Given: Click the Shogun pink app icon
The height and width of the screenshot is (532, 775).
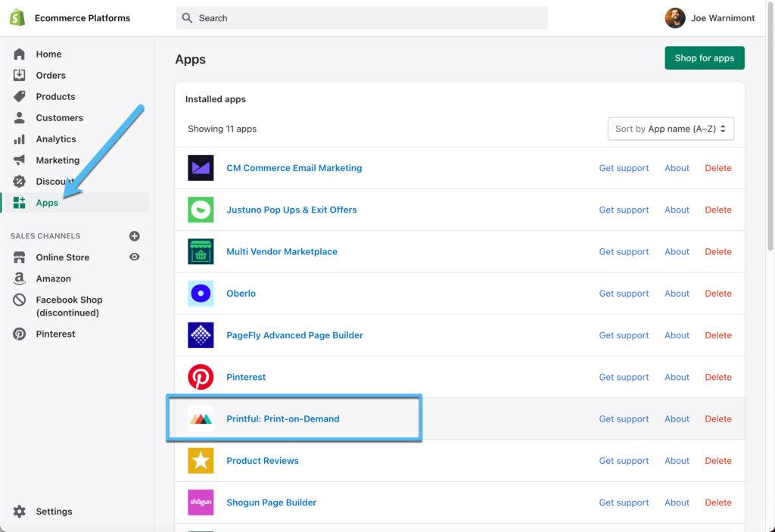Looking at the screenshot, I should pyautogui.click(x=201, y=502).
